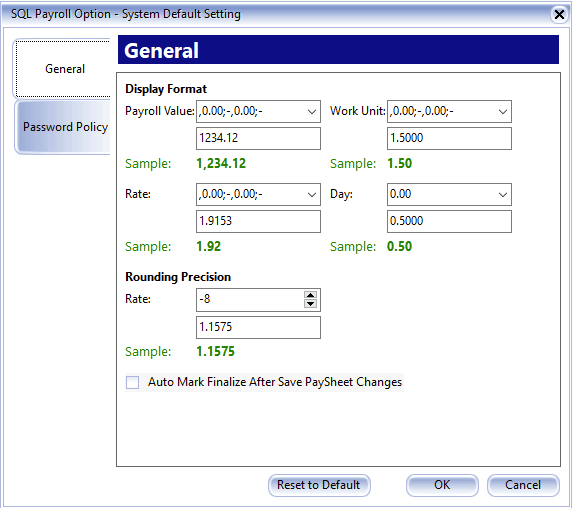Click the Work Unit sample input 1.5000
Viewport: 572px width, 508px height.
pyautogui.click(x=449, y=138)
